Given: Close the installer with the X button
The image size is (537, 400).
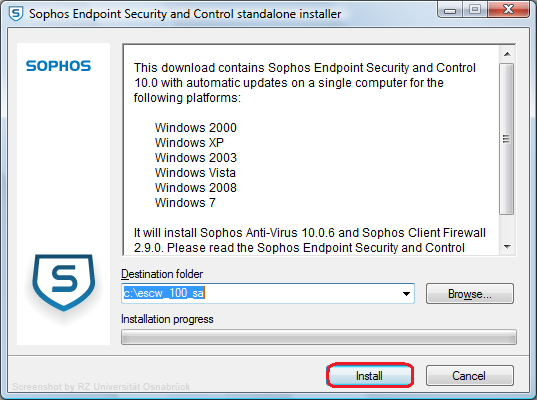Looking at the screenshot, I should click(509, 10).
